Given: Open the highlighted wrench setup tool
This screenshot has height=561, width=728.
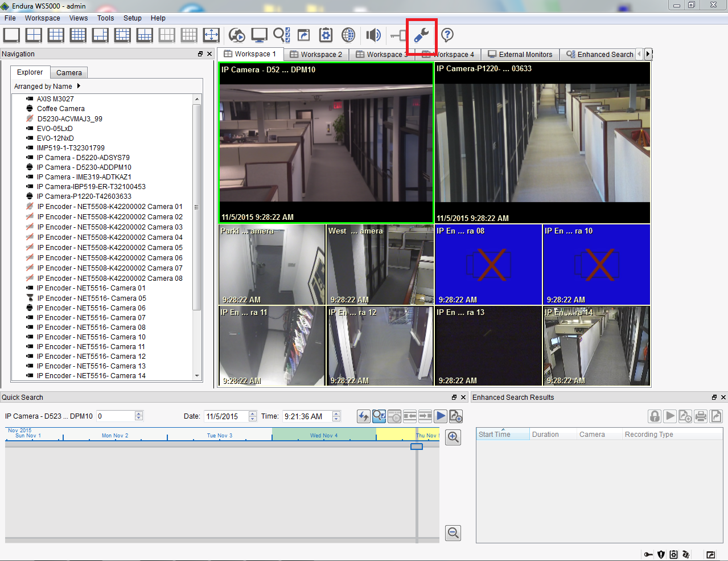Looking at the screenshot, I should pyautogui.click(x=422, y=35).
